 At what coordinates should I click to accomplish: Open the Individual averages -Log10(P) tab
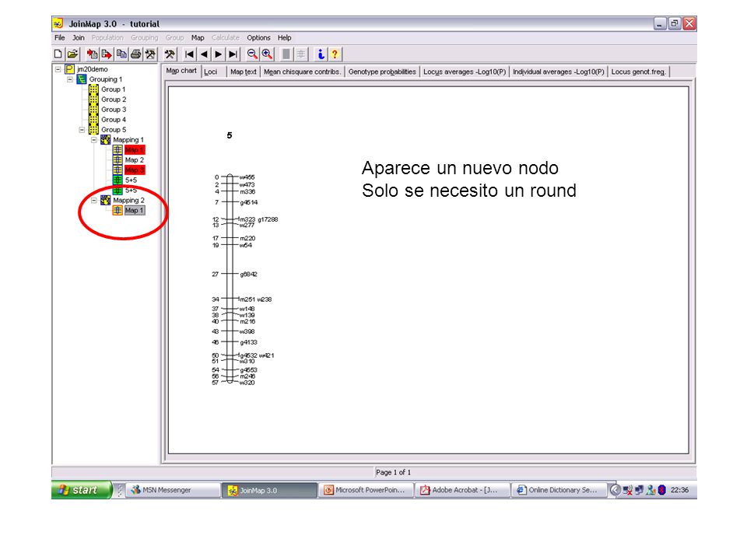pos(559,72)
